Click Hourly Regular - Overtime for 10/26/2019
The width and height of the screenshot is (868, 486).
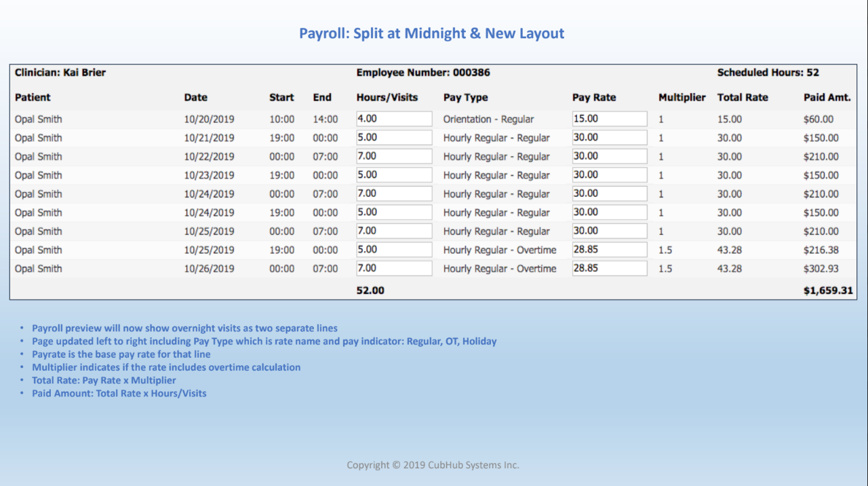coord(500,268)
